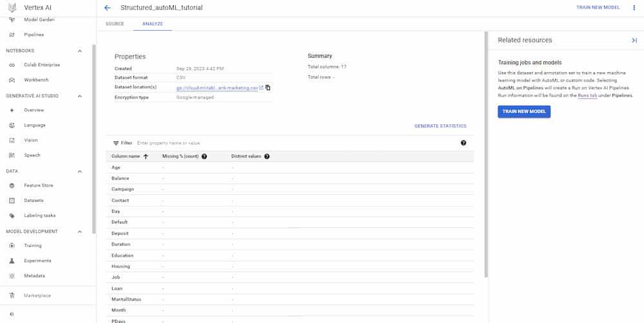Screen dimensions: 644x323
Task: Copy the dataset location path
Action: coord(268,88)
